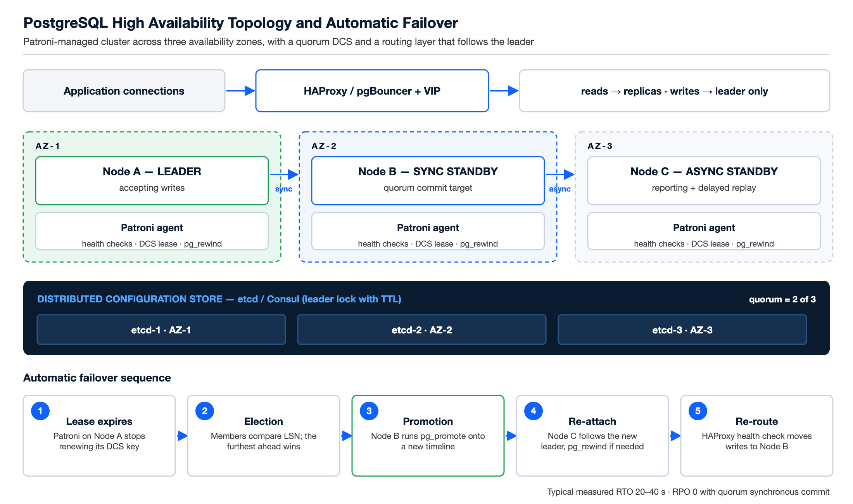The height and width of the screenshot is (504, 853).
Task: Click the 'Election' step title
Action: point(264,421)
